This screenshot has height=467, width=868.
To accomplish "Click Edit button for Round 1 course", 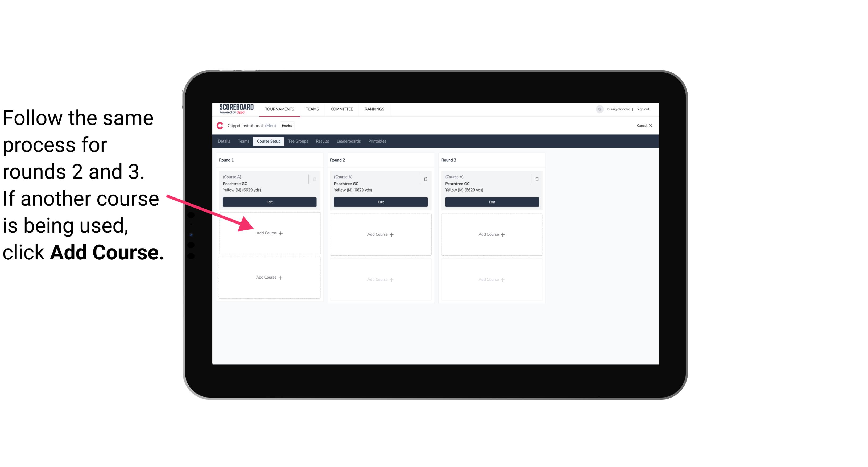I will tap(270, 202).
